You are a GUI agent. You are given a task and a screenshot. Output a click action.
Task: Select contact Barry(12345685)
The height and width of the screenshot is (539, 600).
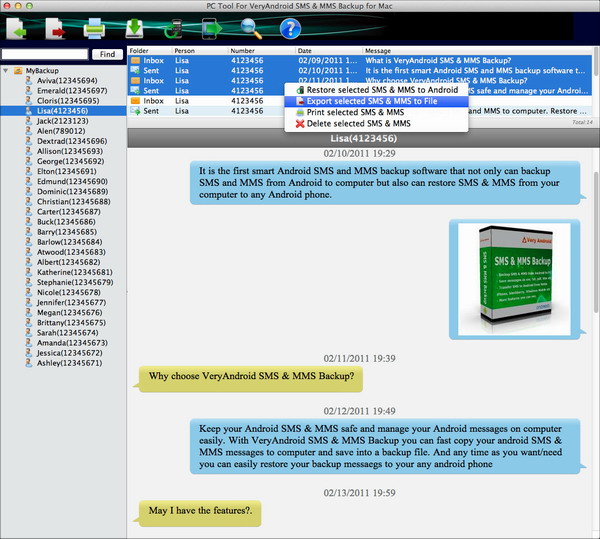pos(67,232)
